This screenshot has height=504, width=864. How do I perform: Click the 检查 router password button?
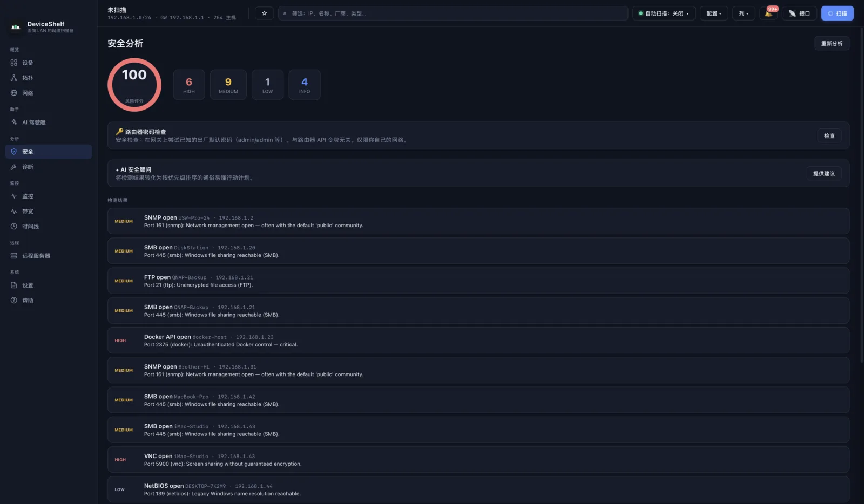click(829, 136)
